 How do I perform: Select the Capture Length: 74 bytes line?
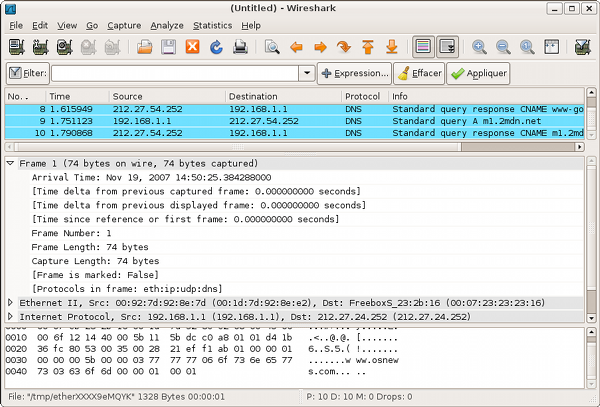coord(95,261)
